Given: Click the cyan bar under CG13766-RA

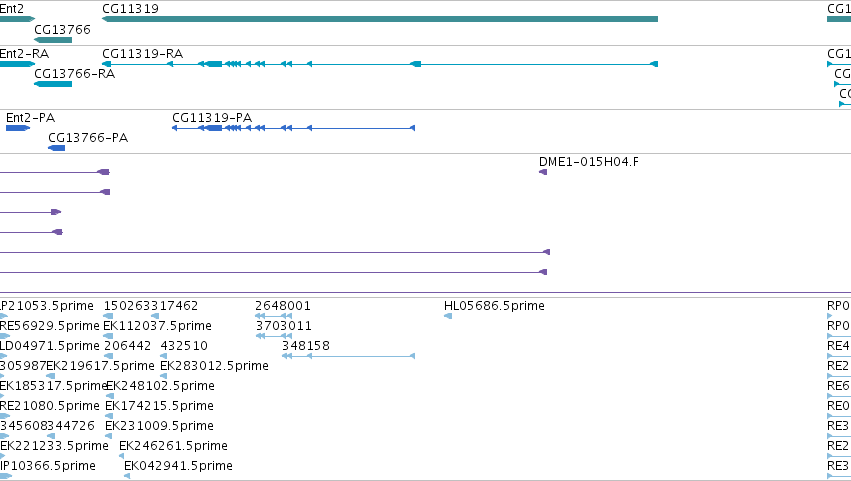Looking at the screenshot, I should pyautogui.click(x=53, y=84).
